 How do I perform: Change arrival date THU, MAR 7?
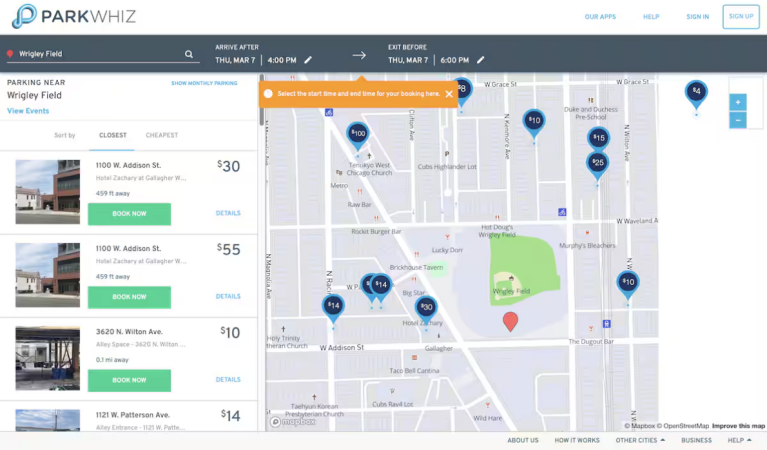tap(235, 60)
